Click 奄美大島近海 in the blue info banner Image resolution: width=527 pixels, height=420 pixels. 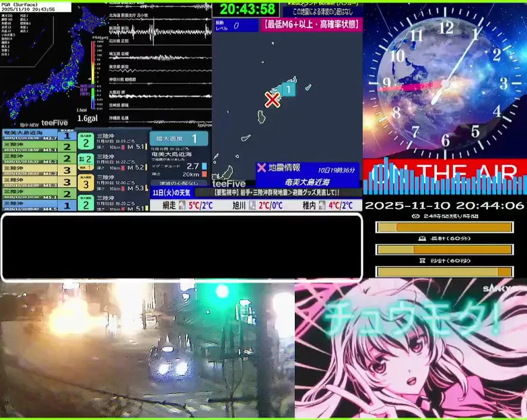coord(307,182)
